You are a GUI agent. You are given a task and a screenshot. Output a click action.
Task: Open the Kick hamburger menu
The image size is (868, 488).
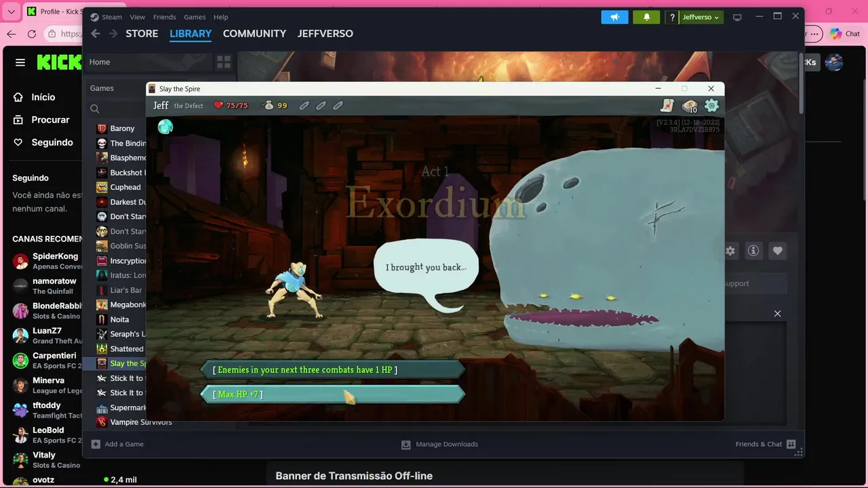(x=20, y=62)
